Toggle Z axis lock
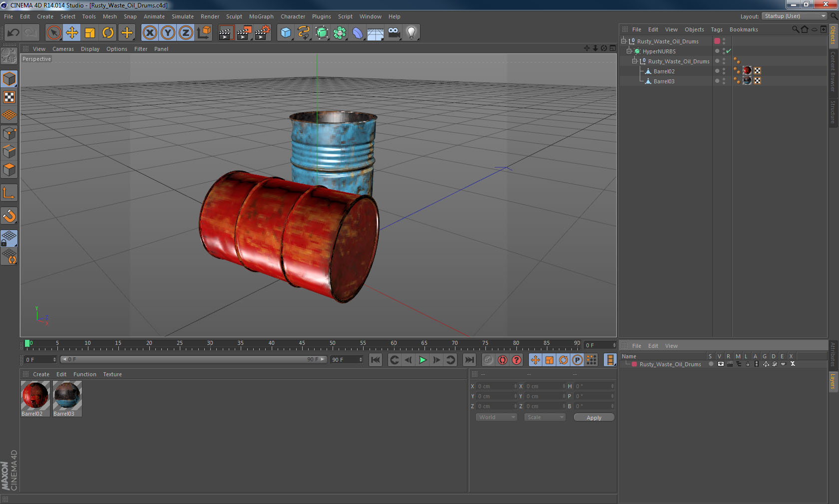Image resolution: width=839 pixels, height=504 pixels. tap(186, 33)
